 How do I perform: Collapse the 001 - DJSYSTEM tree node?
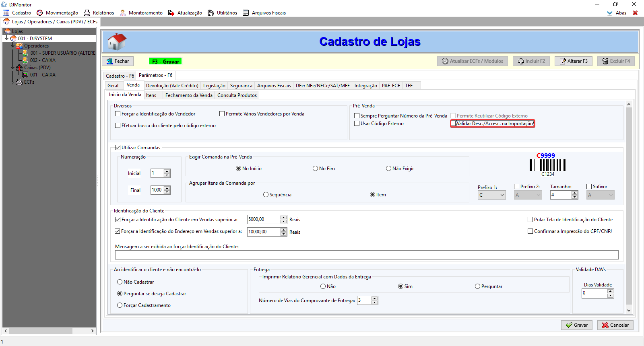[7, 39]
